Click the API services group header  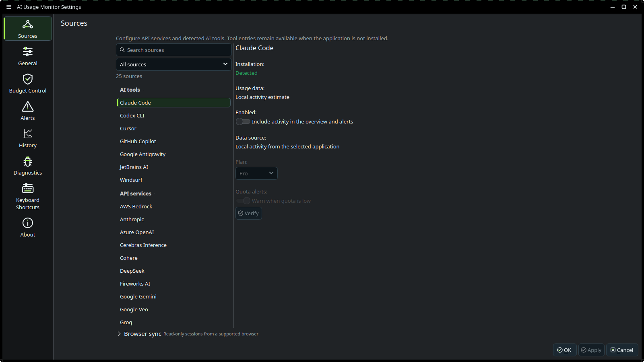click(136, 193)
